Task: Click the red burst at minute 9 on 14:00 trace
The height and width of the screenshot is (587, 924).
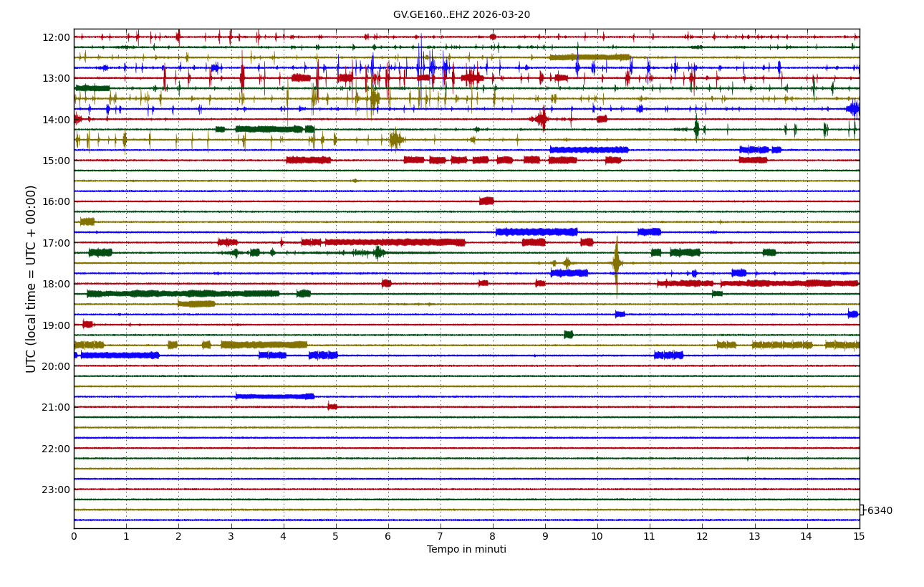Action: (x=542, y=119)
